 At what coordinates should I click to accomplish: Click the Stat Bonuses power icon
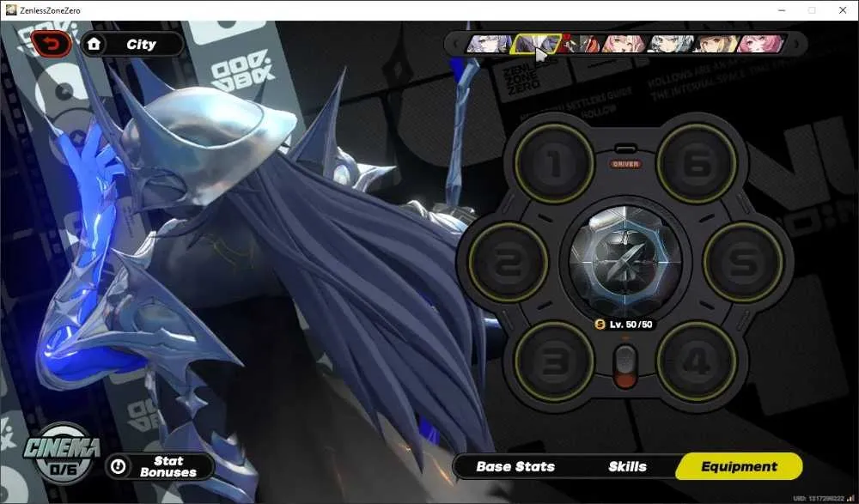pos(118,466)
